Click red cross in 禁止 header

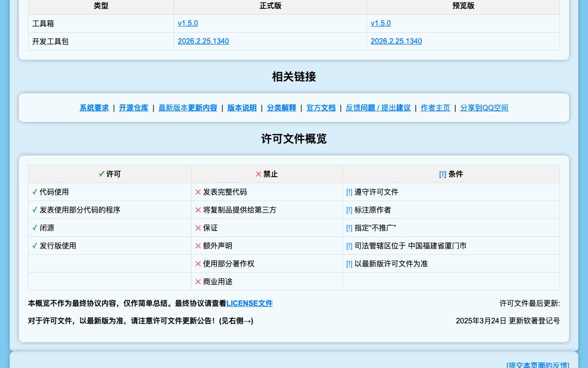259,174
